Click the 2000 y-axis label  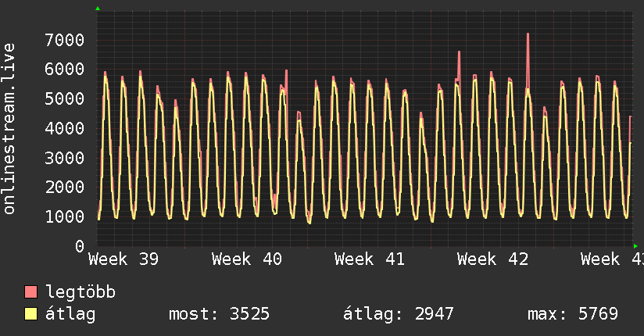[65, 188]
